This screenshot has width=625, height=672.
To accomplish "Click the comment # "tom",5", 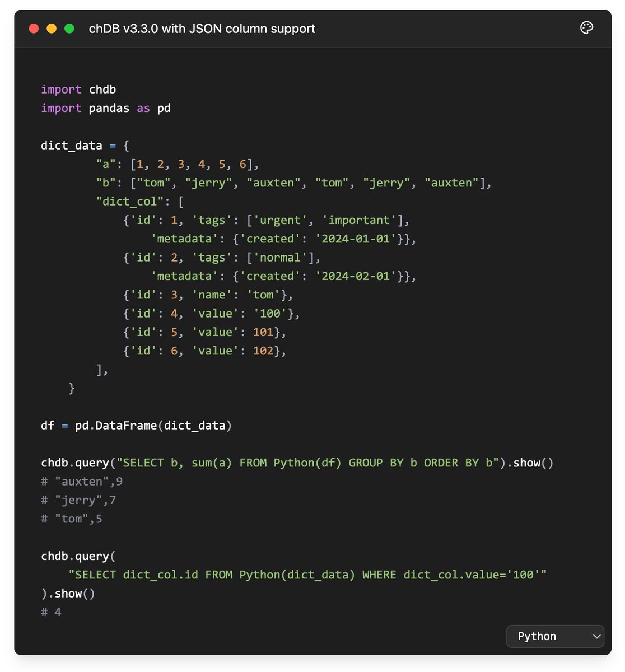I will click(x=72, y=519).
